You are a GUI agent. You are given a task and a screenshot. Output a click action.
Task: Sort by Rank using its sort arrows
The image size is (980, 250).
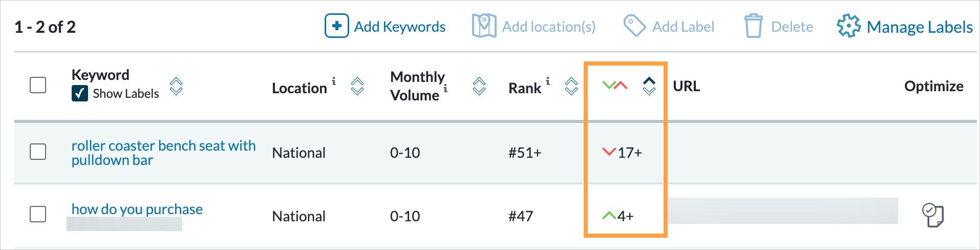[x=571, y=86]
